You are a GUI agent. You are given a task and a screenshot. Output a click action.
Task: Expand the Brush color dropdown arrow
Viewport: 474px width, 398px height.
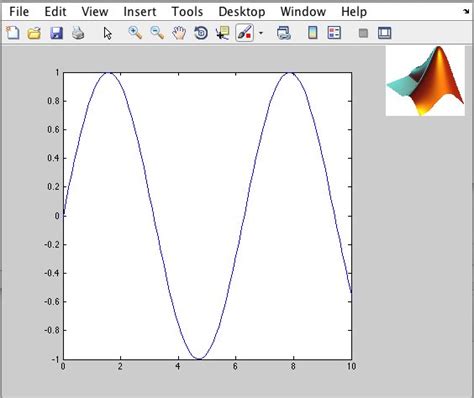(261, 33)
